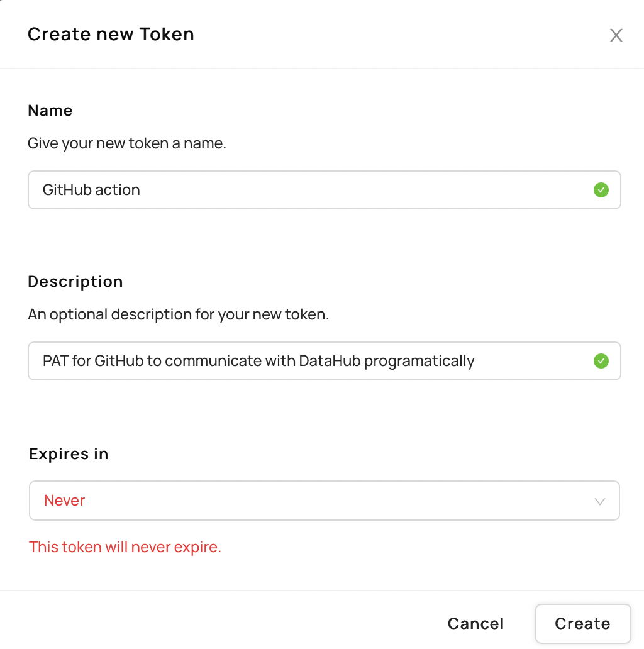Click the green checkmark in Name field
644x649 pixels.
(x=601, y=190)
